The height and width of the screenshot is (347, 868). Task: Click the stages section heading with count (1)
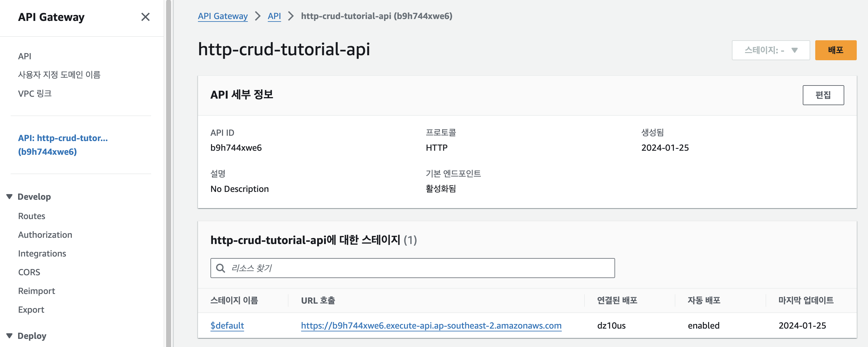click(313, 240)
